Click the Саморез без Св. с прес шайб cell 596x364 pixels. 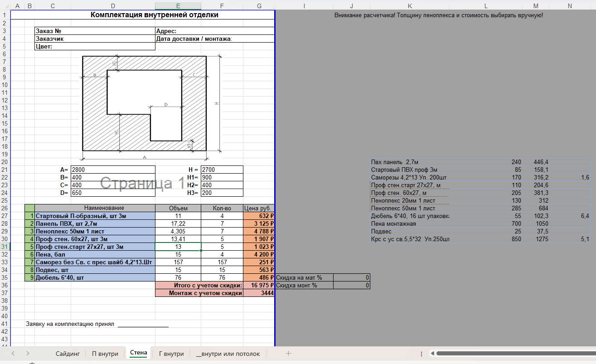(x=95, y=262)
